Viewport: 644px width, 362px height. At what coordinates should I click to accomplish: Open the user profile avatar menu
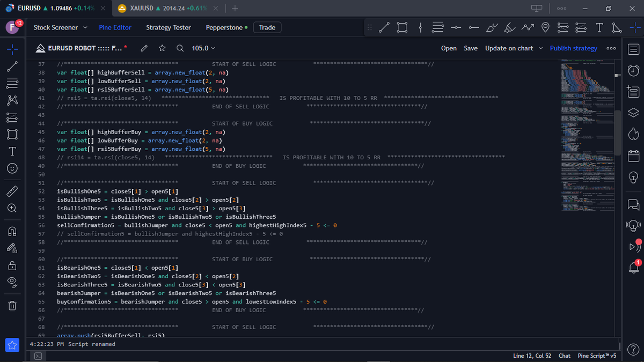[x=12, y=27]
